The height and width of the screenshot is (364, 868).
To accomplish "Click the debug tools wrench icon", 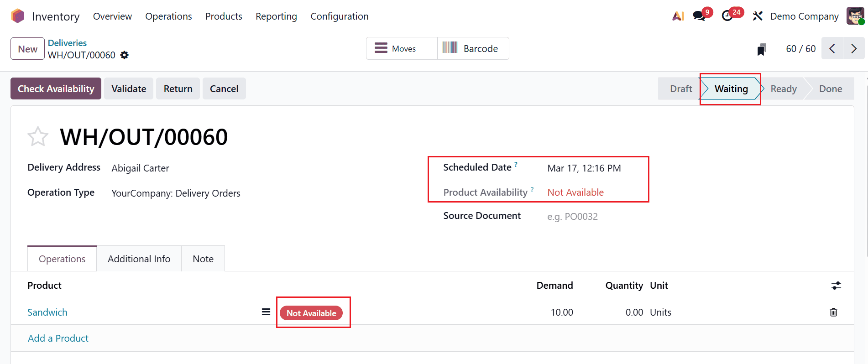I will pyautogui.click(x=758, y=16).
